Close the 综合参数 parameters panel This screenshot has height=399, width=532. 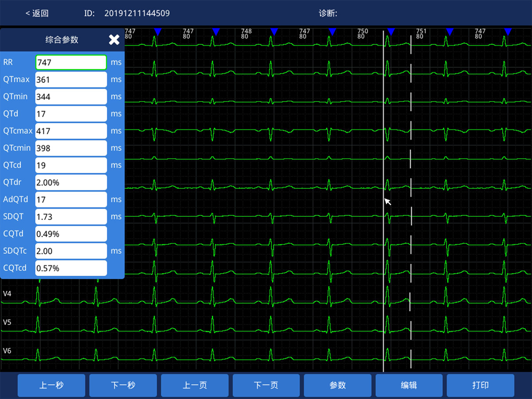(114, 40)
